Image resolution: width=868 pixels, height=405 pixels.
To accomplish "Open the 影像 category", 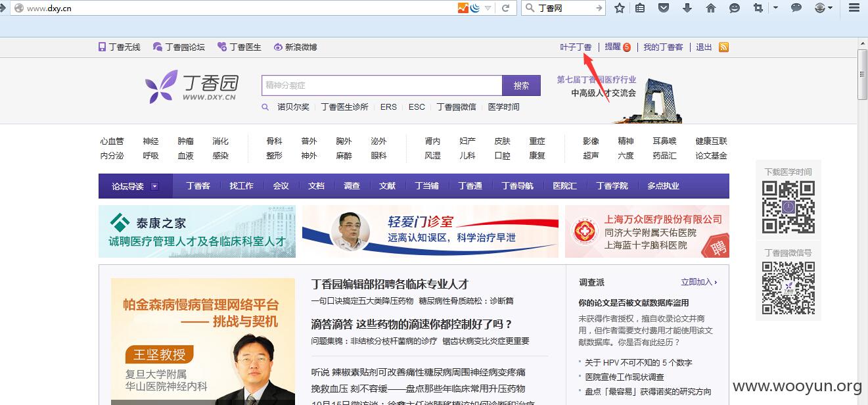I will (591, 141).
